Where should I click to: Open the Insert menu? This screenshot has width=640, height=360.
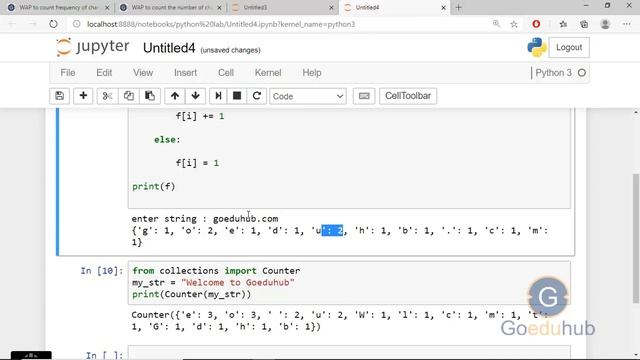(x=185, y=73)
